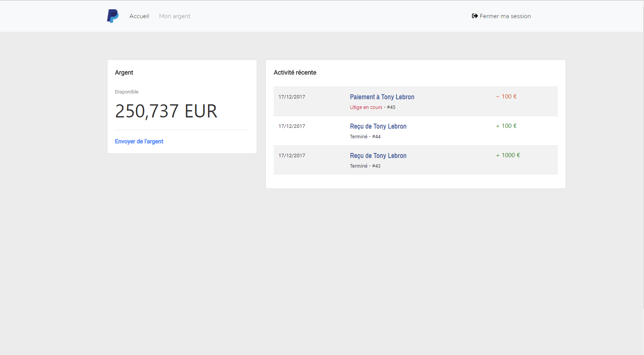Screen dimensions: 644x355
Task: Open Reçu de Tony Lebron transaction #44
Action: (x=378, y=126)
